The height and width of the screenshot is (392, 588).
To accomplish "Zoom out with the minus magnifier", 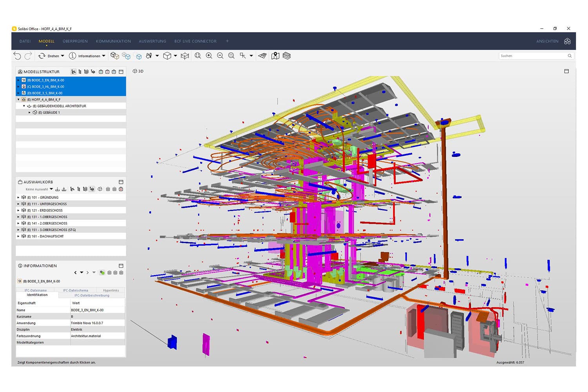I will click(220, 56).
